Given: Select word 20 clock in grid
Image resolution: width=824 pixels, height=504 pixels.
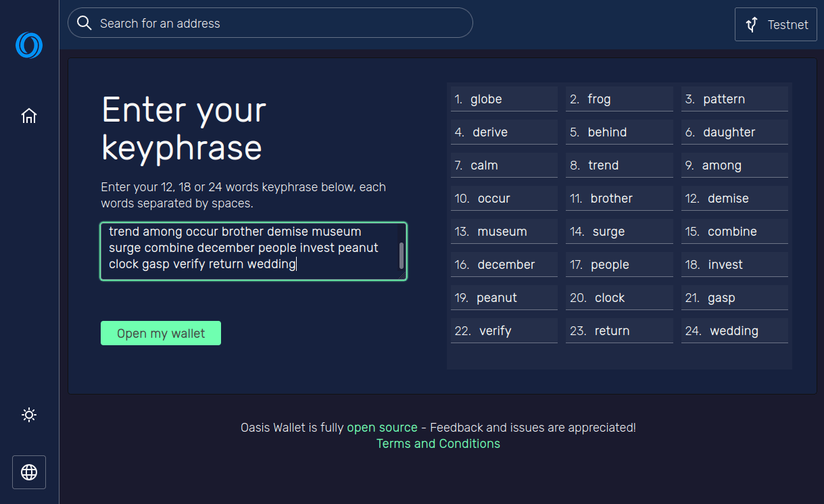Looking at the screenshot, I should [619, 298].
